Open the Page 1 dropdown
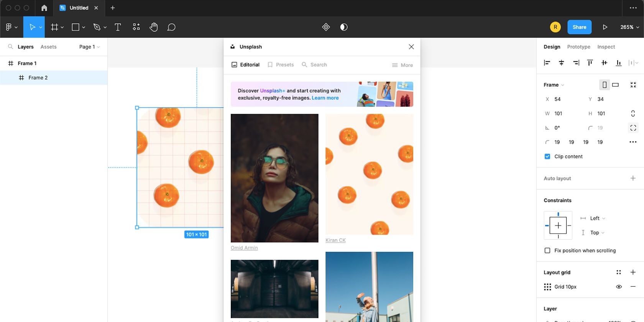Screen dimensions: 644x322 (x=89, y=47)
